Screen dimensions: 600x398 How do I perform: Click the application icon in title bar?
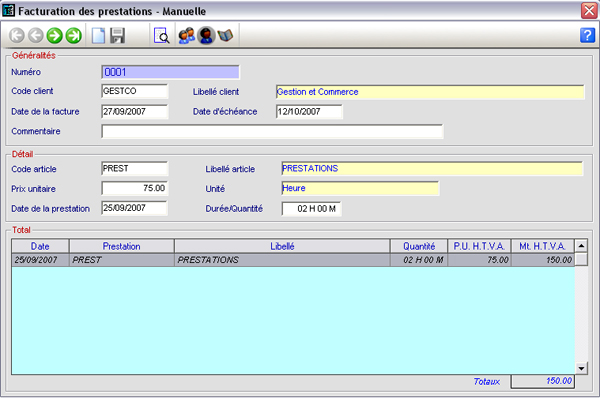pyautogui.click(x=8, y=11)
